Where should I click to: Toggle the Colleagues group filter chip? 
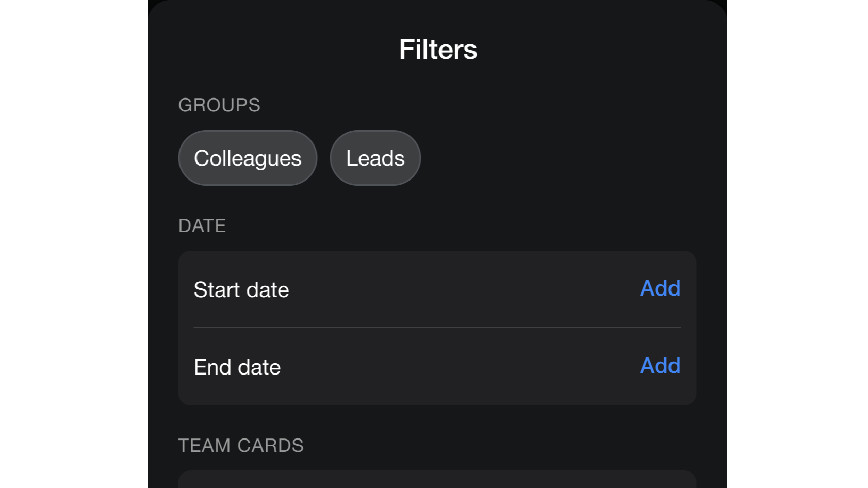(248, 158)
